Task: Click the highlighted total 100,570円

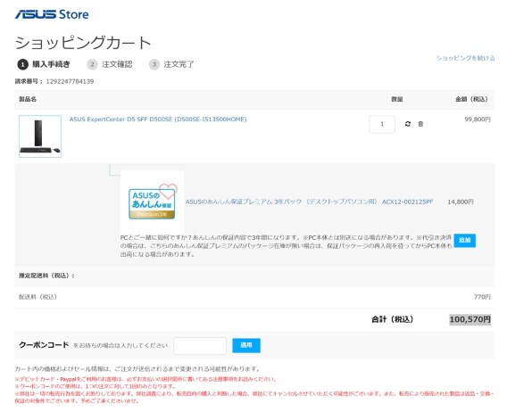Action: pyautogui.click(x=470, y=319)
